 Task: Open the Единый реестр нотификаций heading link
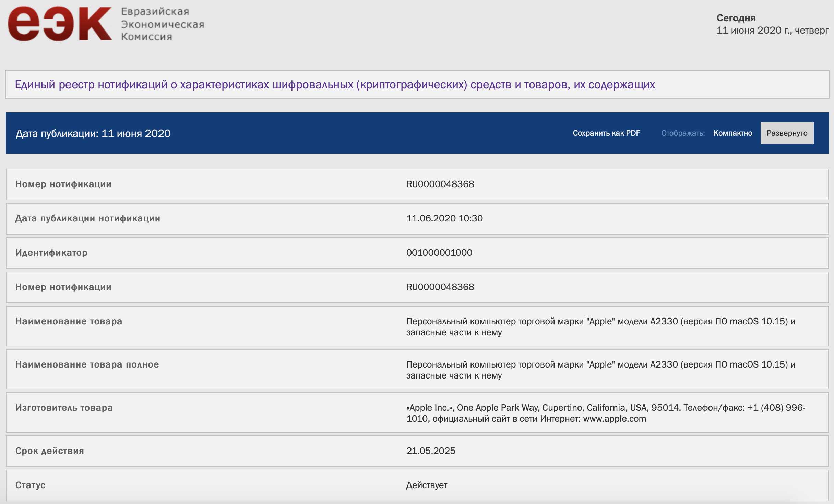[334, 84]
